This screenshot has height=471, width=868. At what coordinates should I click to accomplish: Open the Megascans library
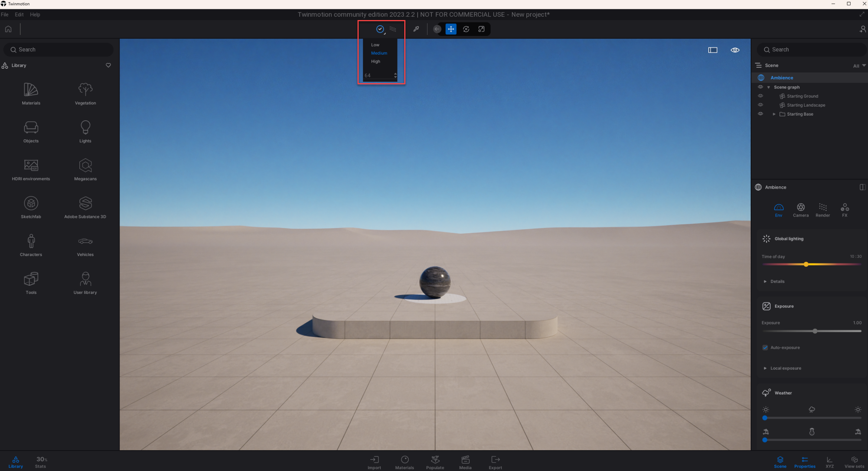click(85, 169)
